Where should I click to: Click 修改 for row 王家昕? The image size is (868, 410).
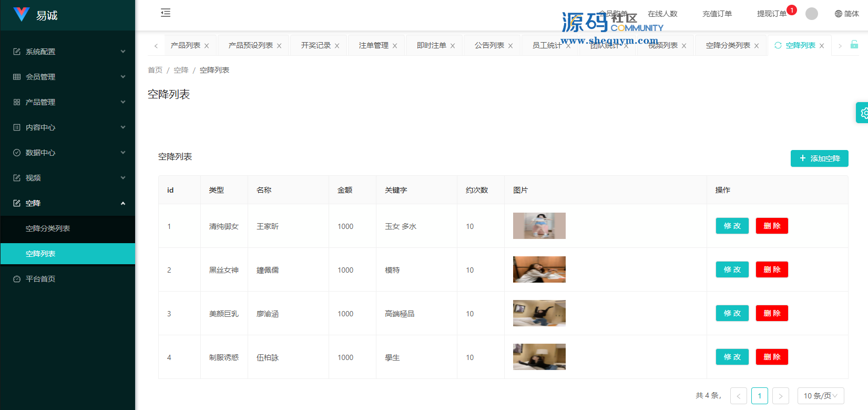click(x=732, y=226)
